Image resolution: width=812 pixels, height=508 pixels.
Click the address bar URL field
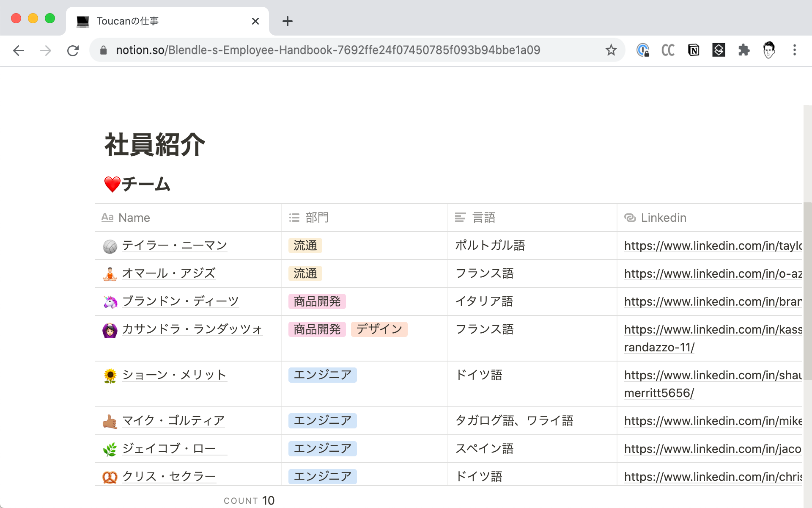click(x=328, y=50)
